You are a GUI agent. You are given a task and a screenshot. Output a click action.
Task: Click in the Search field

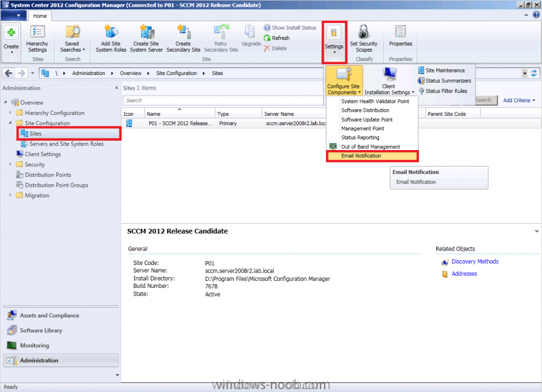click(x=223, y=101)
